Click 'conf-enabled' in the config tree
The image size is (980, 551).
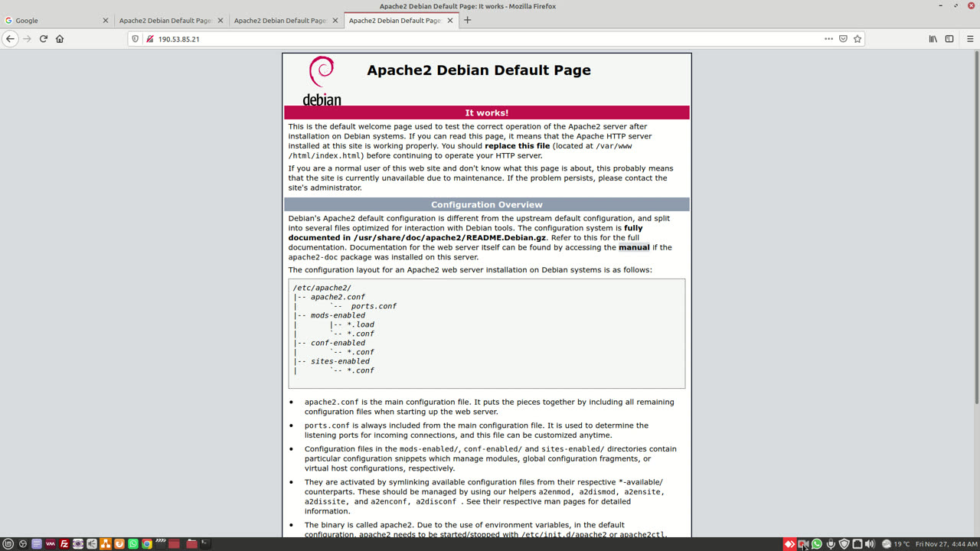[338, 343]
